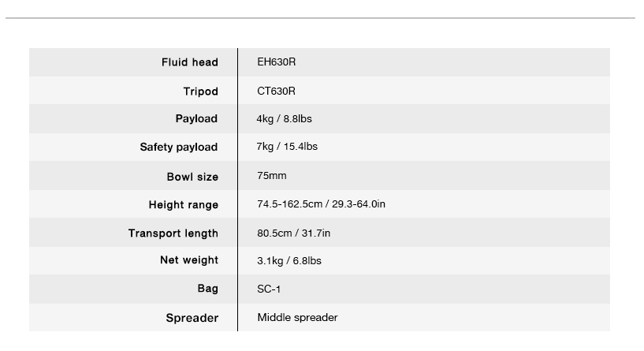Screen dimensions: 644x351
Task: Click the Spreader label
Action: 192,318
